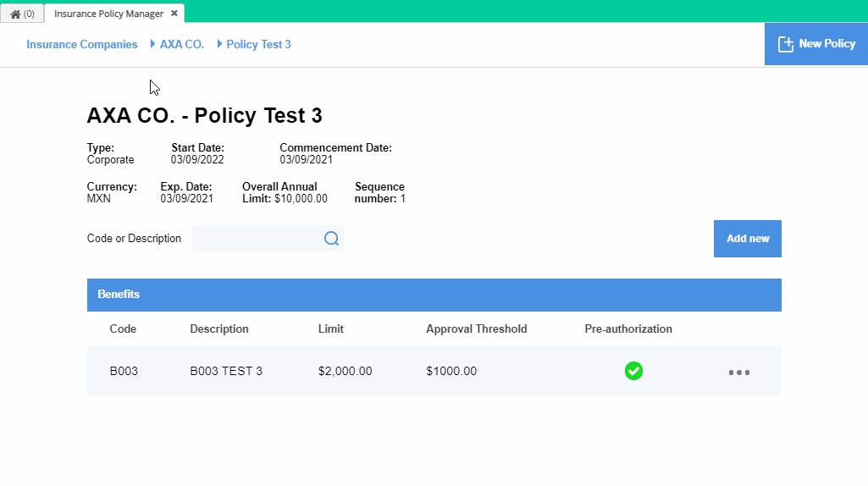Click the arrow before AXA CO. breadcrumb

tap(152, 44)
